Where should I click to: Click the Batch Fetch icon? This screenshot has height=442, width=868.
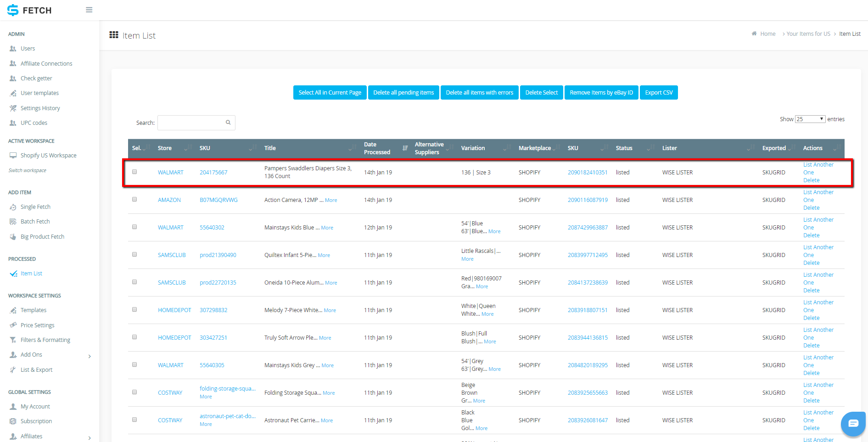click(13, 222)
